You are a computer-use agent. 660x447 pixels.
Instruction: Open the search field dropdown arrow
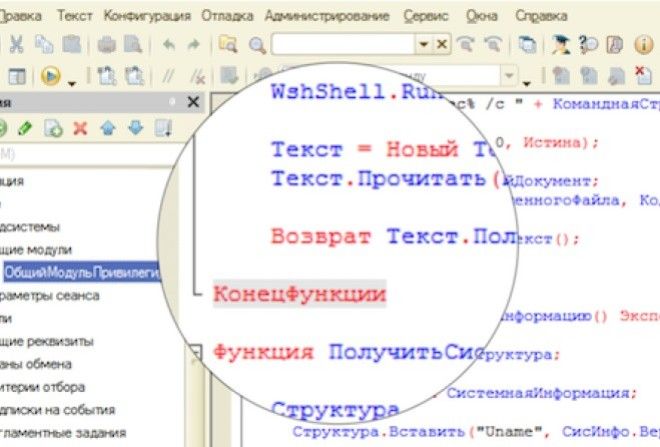coord(424,44)
